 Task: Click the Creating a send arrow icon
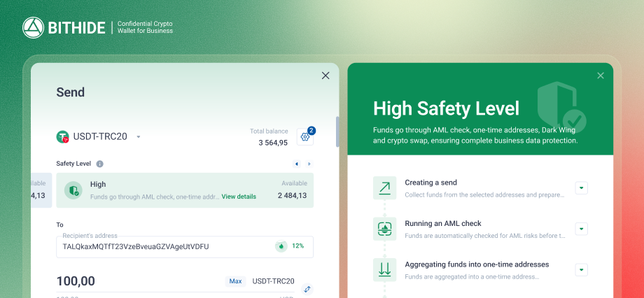click(x=384, y=187)
